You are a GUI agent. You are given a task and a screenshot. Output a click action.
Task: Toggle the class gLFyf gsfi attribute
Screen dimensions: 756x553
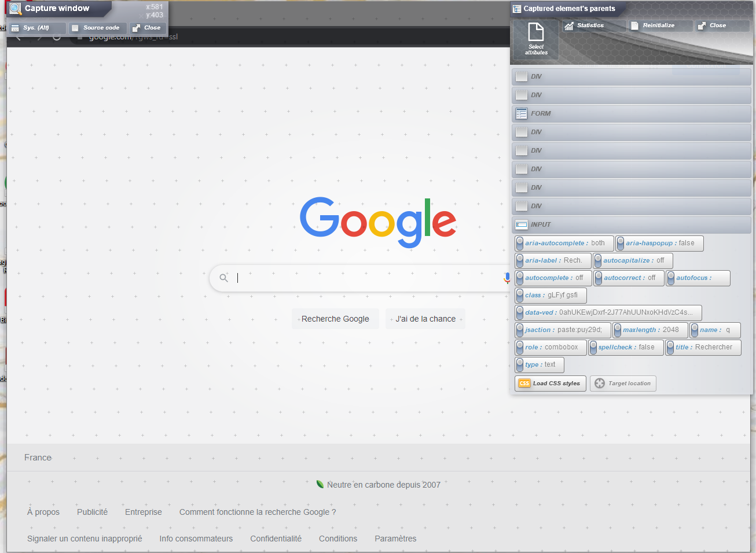pos(551,296)
